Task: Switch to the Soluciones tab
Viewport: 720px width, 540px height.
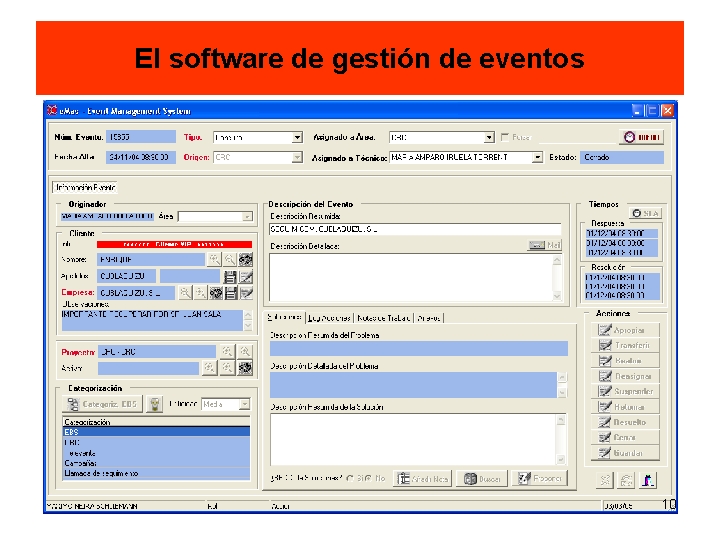Action: (x=285, y=317)
